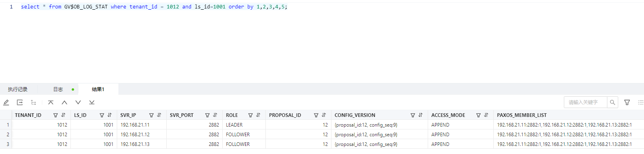
Task: Select result row number 1
Action: click(8, 125)
